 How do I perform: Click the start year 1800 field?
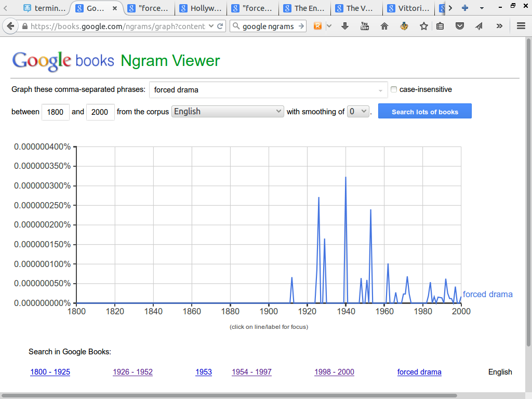[x=55, y=112]
